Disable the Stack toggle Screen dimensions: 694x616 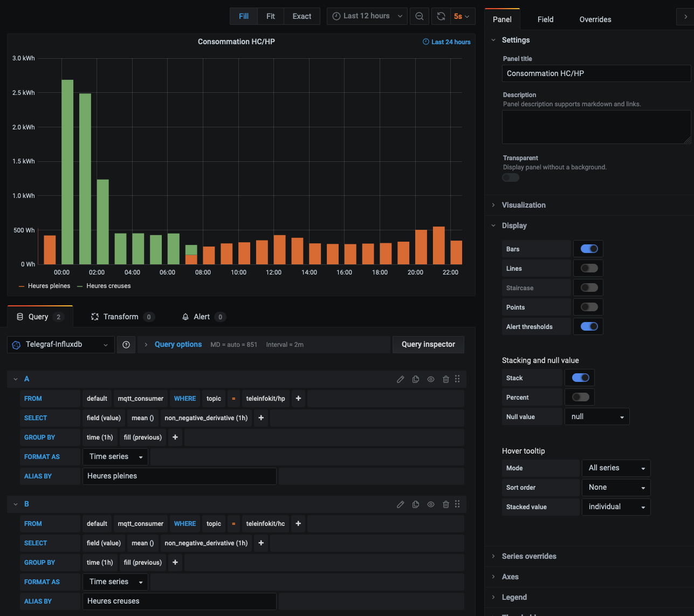click(580, 378)
